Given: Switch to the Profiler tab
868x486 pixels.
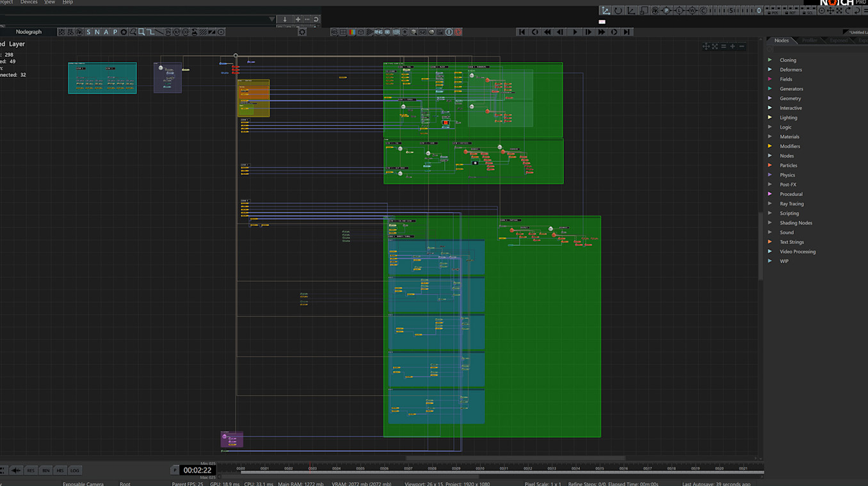Looking at the screenshot, I should click(x=810, y=40).
